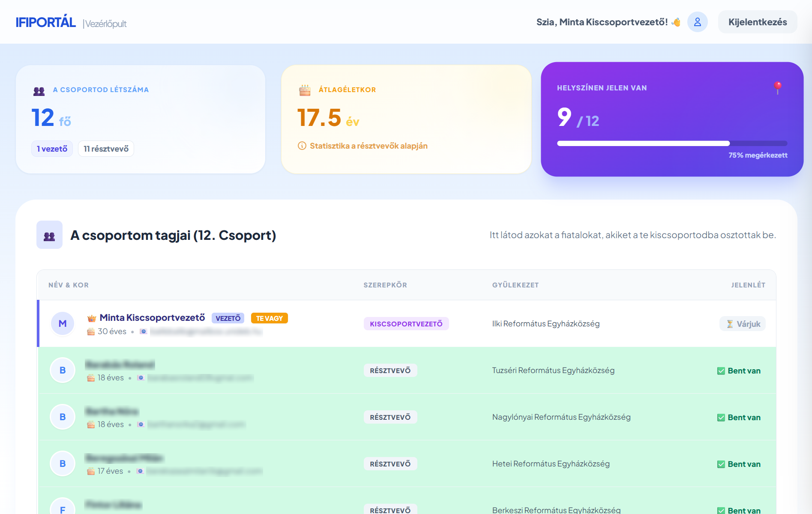
Task: Click the HELYSZÍNEN JELEN VAN card title
Action: pyautogui.click(x=602, y=88)
